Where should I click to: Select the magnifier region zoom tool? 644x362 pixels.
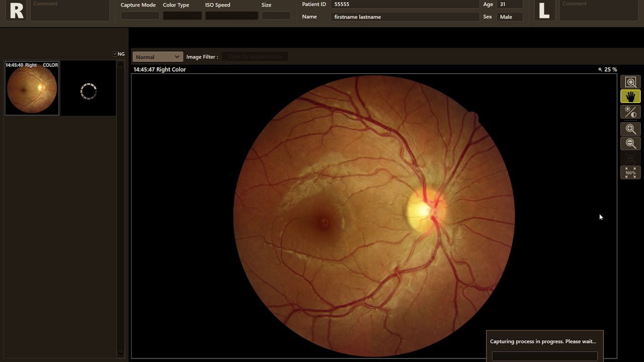630,82
